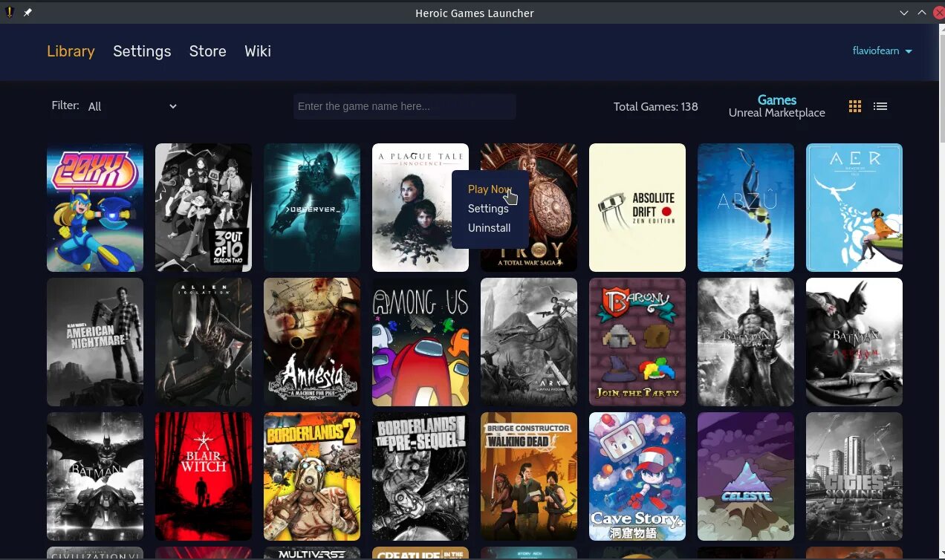Open the Borderlands 2 cover

tap(312, 476)
